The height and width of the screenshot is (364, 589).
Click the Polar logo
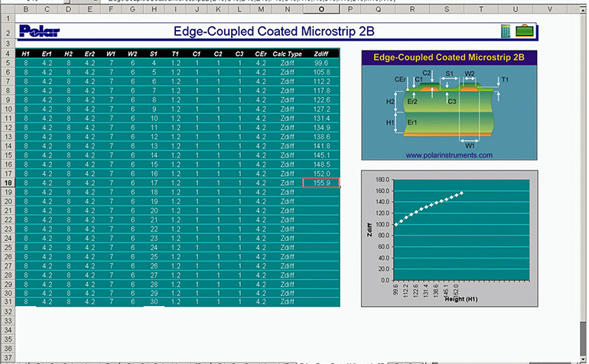tap(37, 32)
